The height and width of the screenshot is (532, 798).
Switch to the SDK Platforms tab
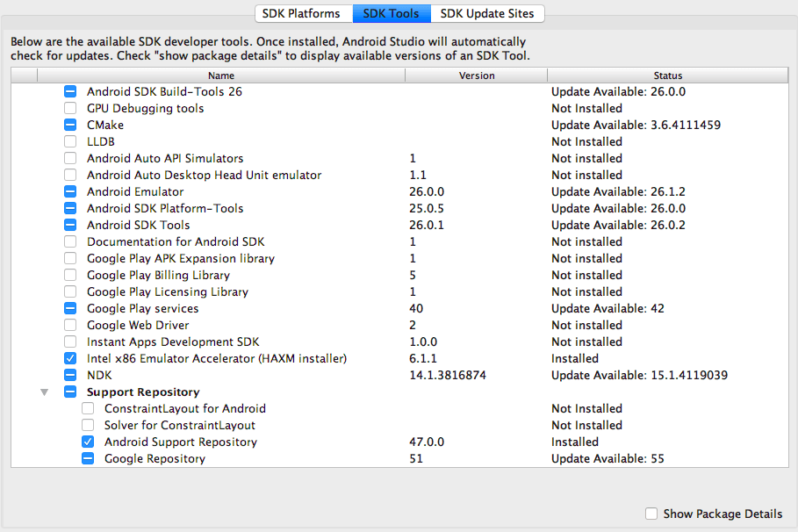(301, 13)
